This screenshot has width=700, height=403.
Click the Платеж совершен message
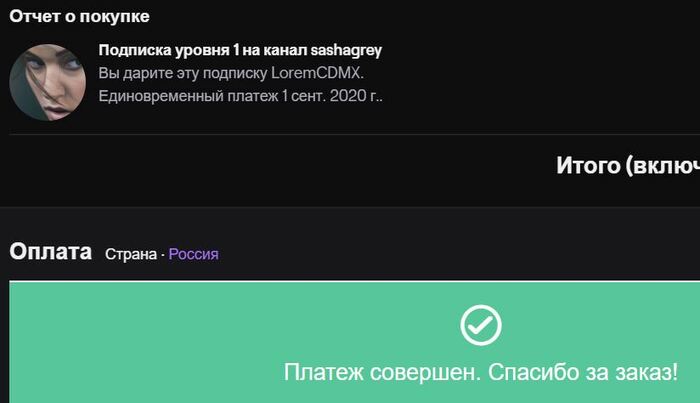(x=382, y=372)
